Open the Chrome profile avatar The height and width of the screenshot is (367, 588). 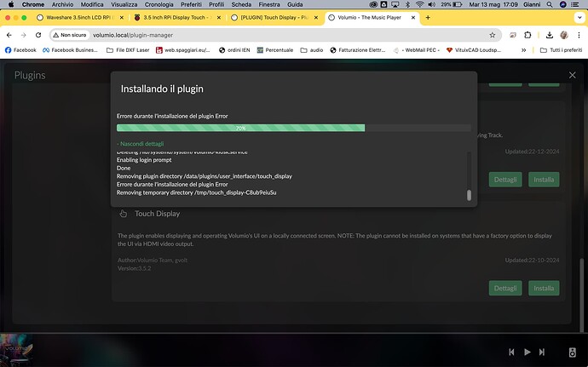tap(564, 35)
